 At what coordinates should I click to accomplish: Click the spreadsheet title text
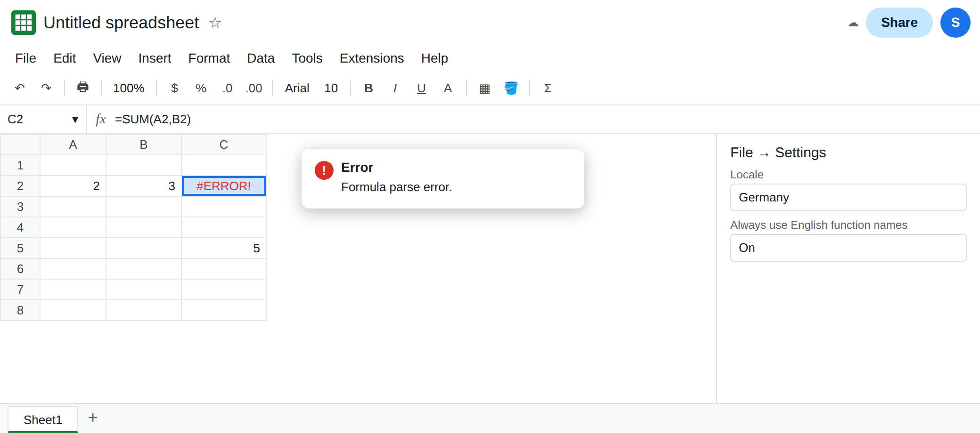121,23
